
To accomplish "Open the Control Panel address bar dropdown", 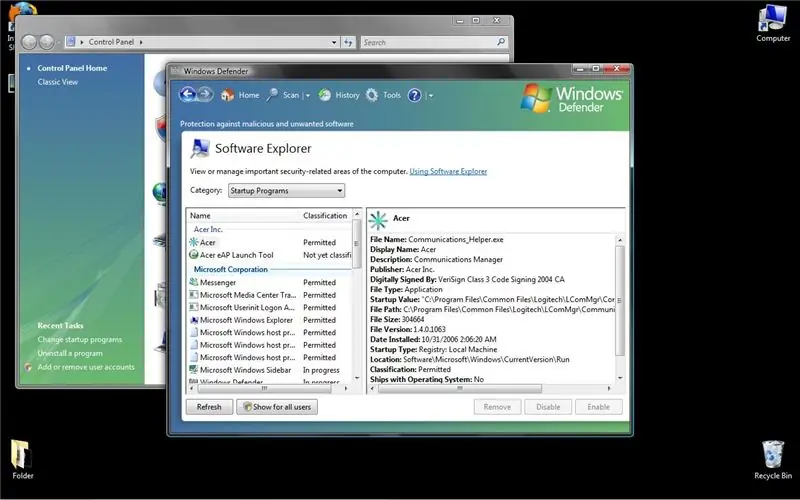I will click(334, 42).
